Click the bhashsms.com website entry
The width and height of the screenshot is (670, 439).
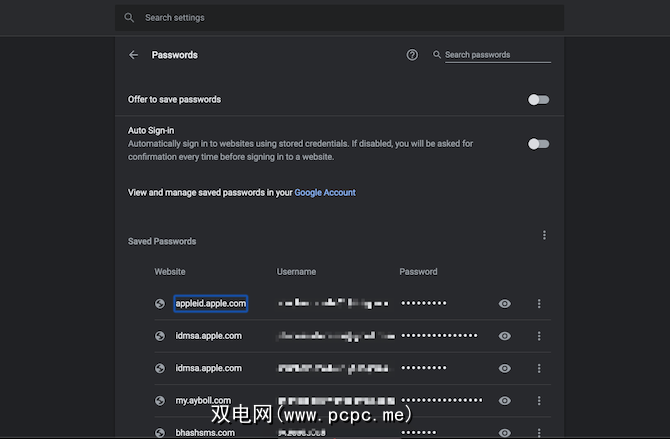(205, 432)
